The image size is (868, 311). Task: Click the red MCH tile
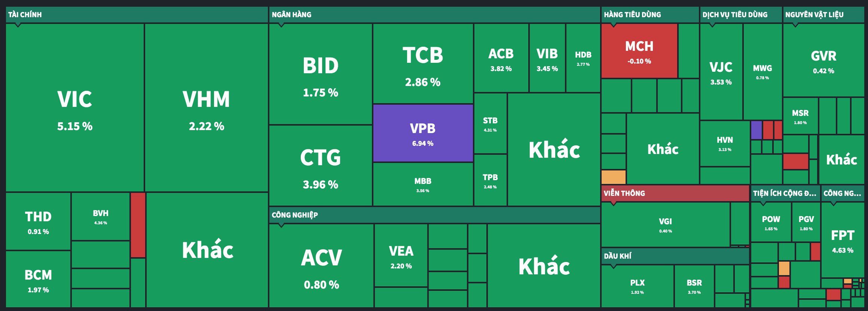click(639, 51)
